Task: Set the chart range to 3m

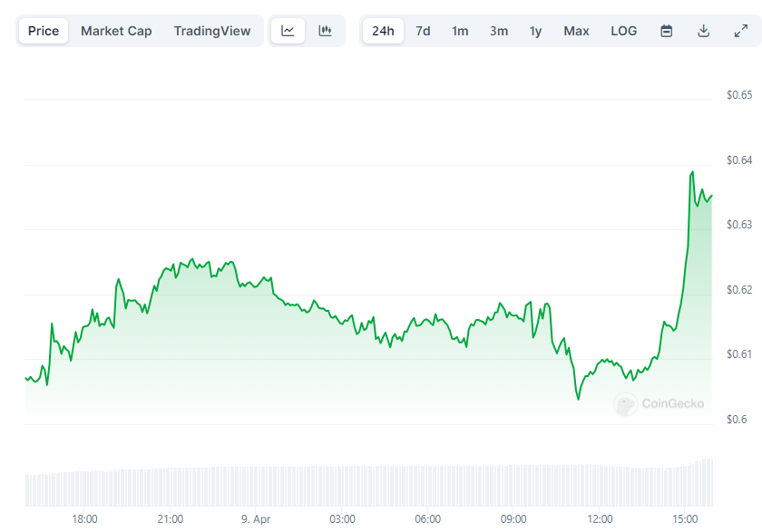Action: (x=499, y=31)
